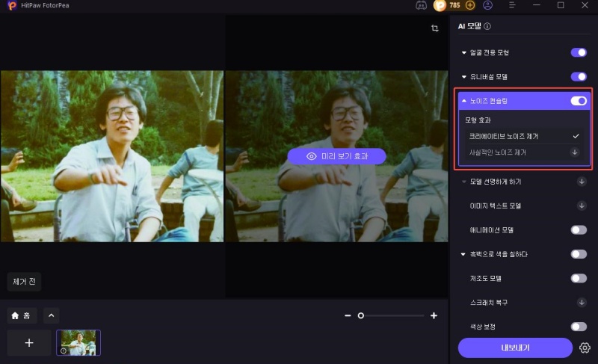Click the 모형 효과 label

coord(478,120)
